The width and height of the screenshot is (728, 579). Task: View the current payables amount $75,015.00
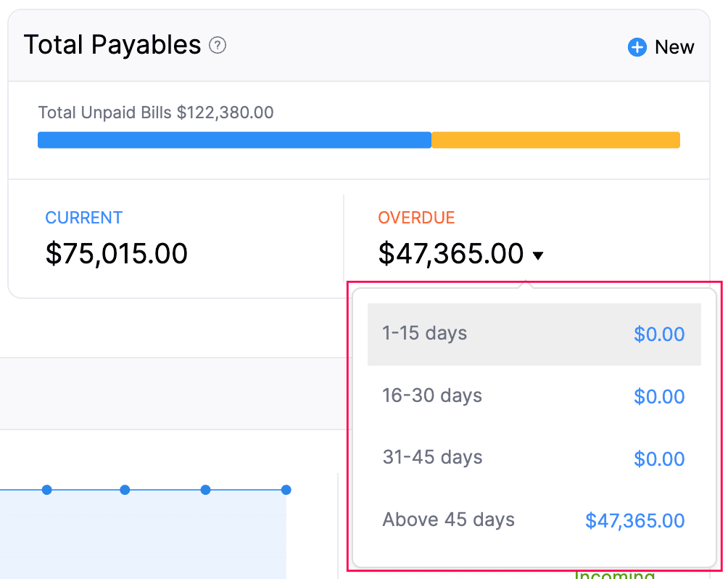pyautogui.click(x=116, y=253)
